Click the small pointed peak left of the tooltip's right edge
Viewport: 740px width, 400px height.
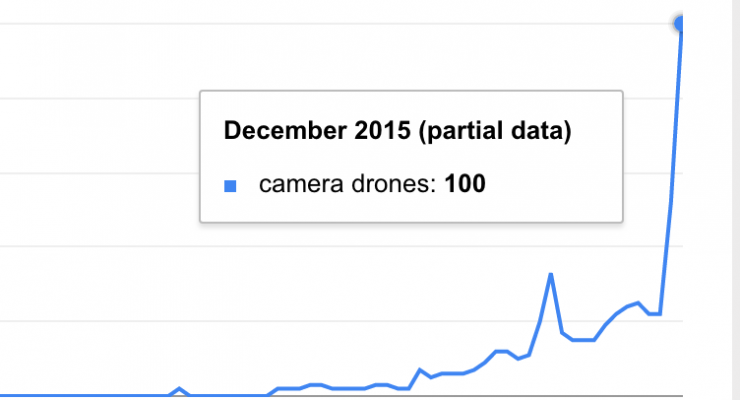420,370
